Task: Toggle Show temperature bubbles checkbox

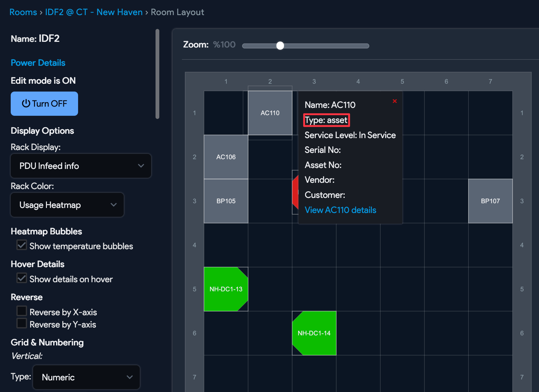Action: tap(22, 245)
